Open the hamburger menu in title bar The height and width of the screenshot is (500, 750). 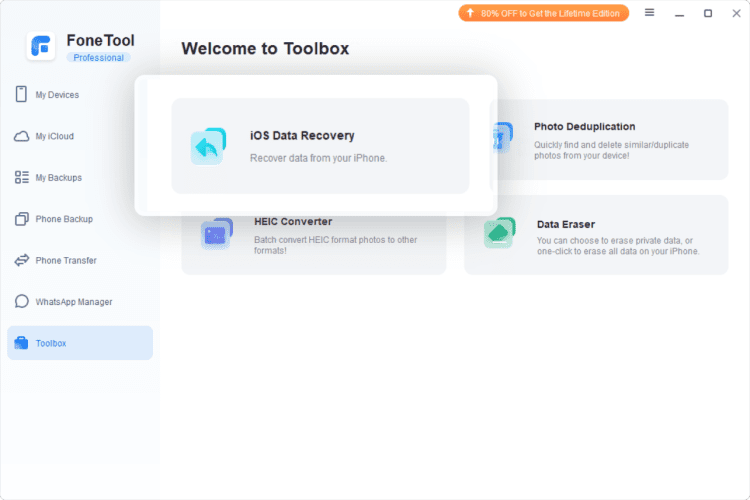(x=650, y=13)
